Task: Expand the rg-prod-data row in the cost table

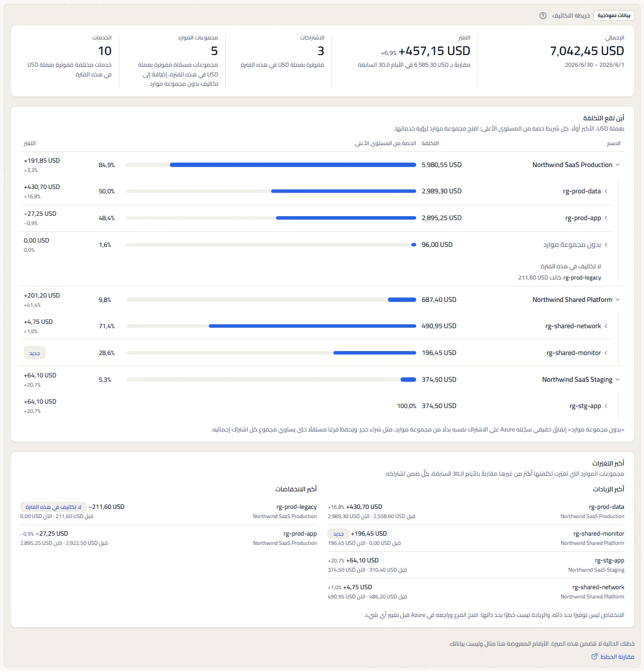Action: pos(606,191)
